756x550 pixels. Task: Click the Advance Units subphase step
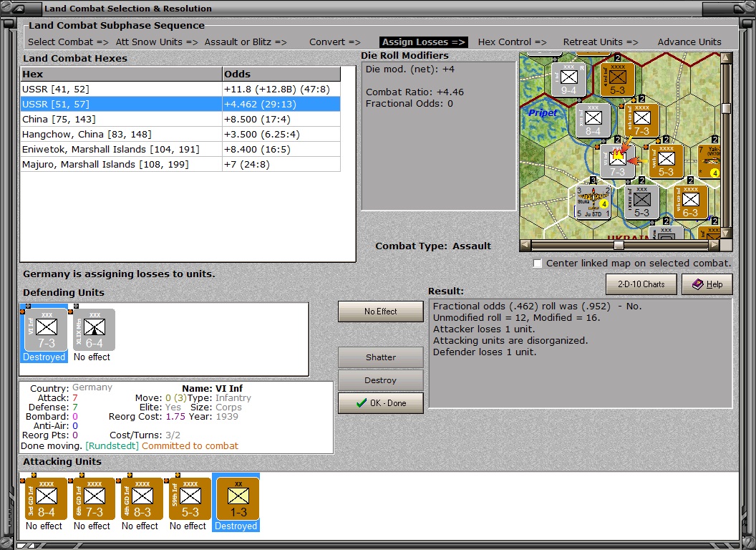(x=689, y=42)
